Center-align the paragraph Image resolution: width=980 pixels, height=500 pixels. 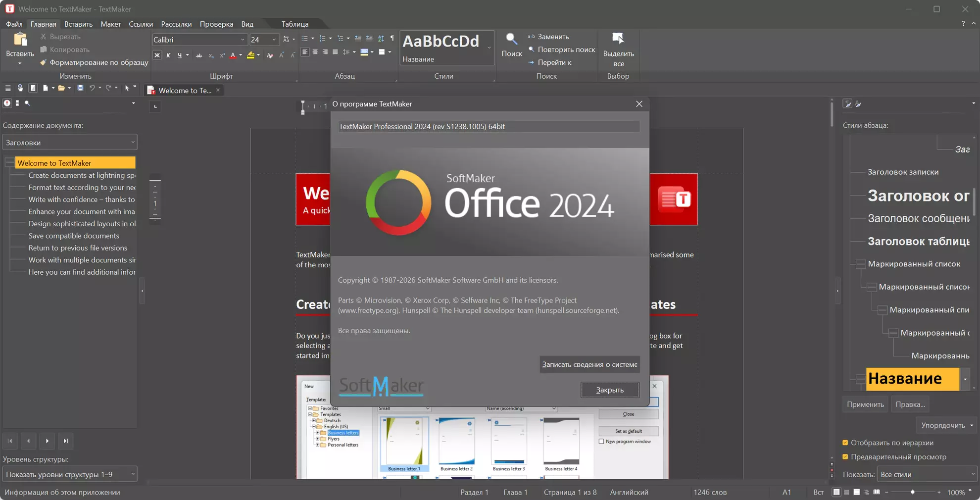(x=315, y=52)
